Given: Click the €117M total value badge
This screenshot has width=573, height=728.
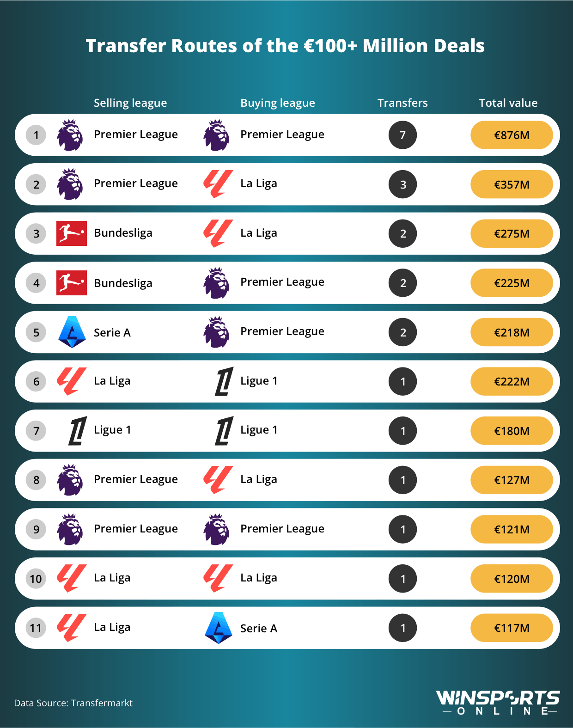Looking at the screenshot, I should point(512,628).
